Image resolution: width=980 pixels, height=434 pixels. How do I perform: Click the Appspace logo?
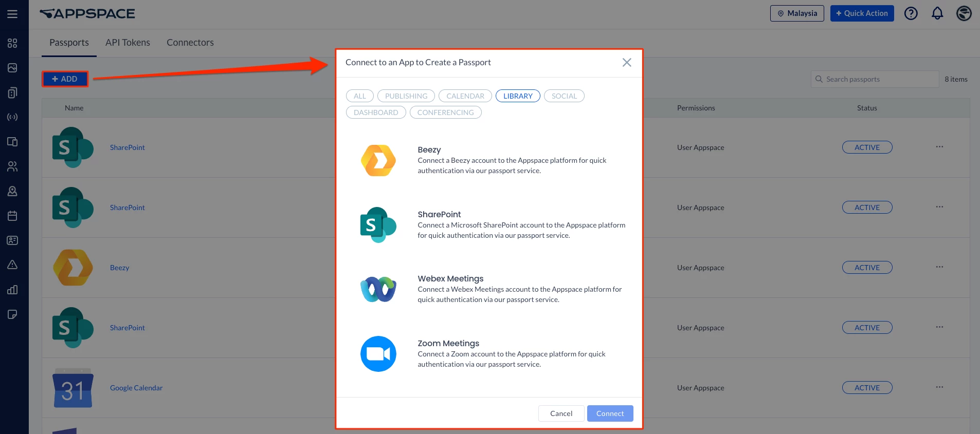pyautogui.click(x=87, y=14)
